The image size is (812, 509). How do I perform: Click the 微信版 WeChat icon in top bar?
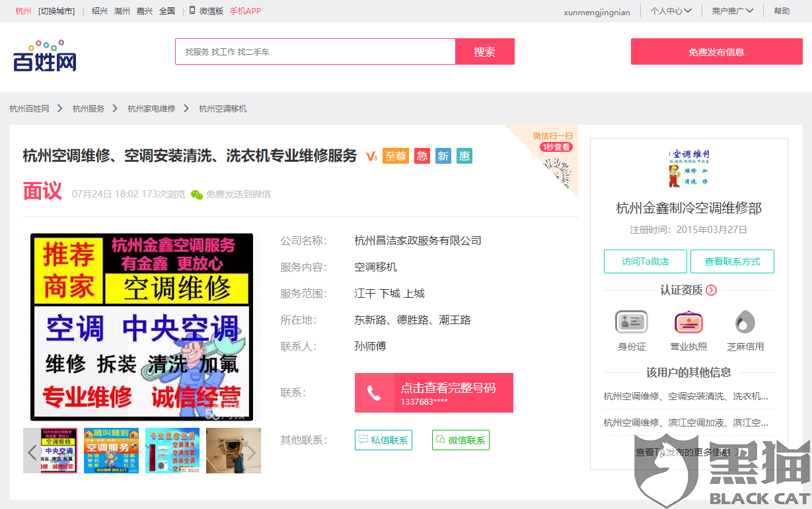tap(192, 11)
